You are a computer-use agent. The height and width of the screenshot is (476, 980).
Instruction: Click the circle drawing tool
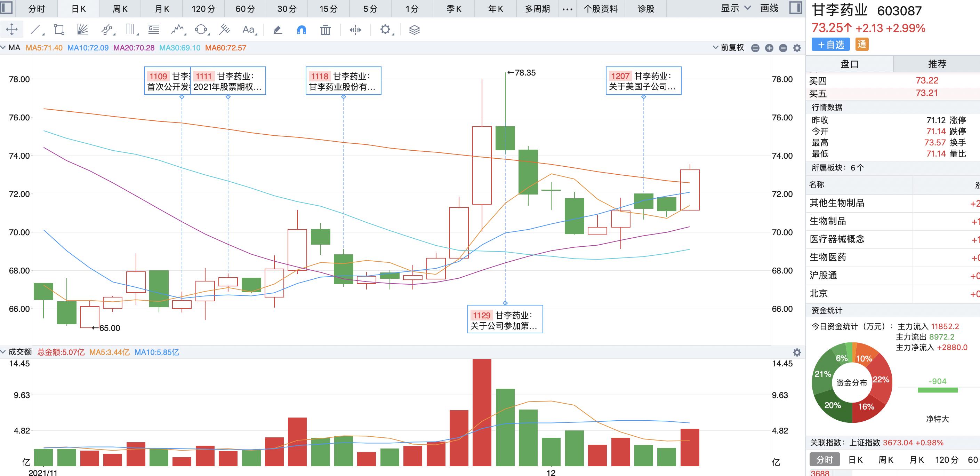[x=201, y=30]
